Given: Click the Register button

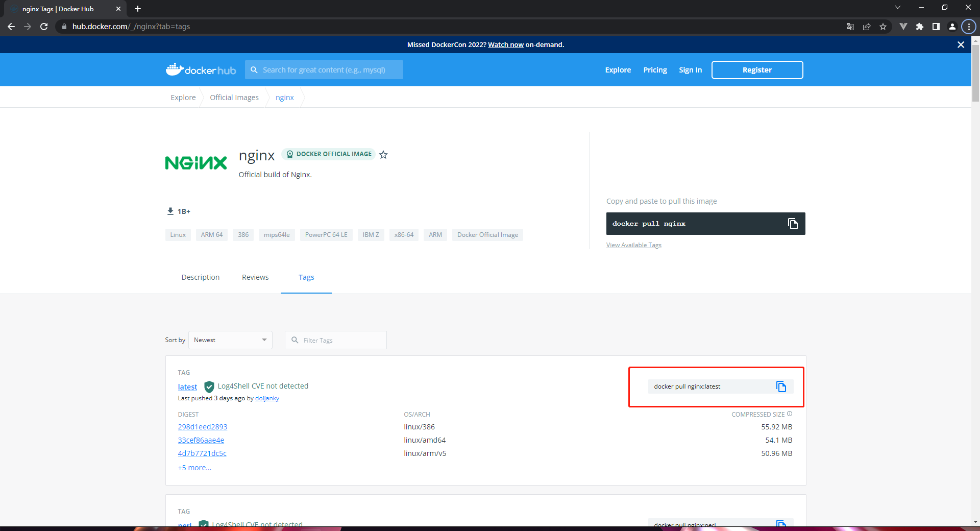Looking at the screenshot, I should 757,70.
